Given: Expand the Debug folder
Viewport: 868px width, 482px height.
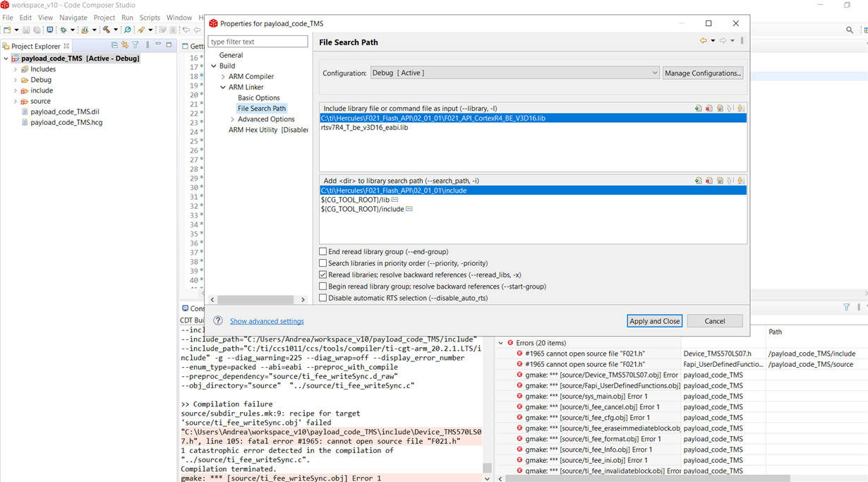Looking at the screenshot, I should [16, 80].
